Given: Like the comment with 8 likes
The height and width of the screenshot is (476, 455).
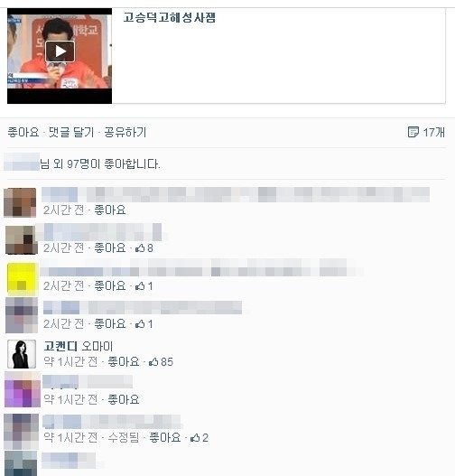Looking at the screenshot, I should (110, 248).
